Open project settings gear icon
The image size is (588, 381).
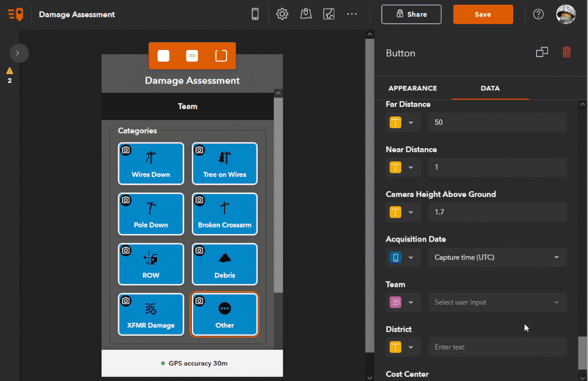point(282,14)
